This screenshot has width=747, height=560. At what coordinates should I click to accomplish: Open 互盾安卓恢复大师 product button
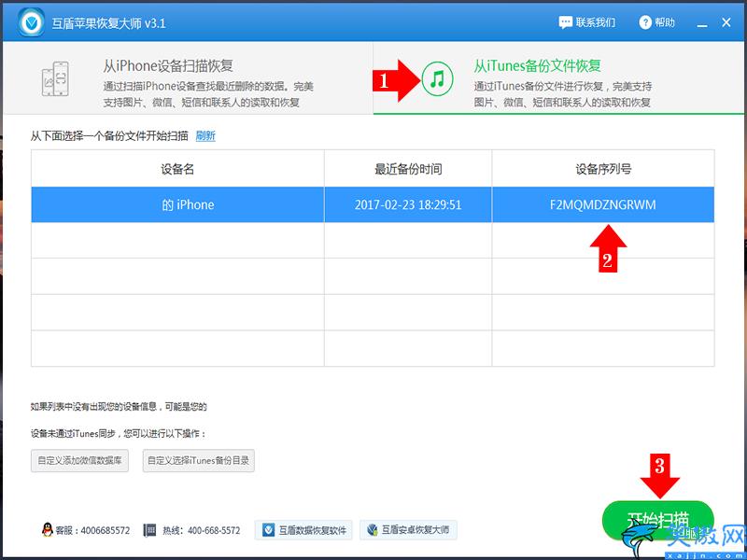(408, 530)
